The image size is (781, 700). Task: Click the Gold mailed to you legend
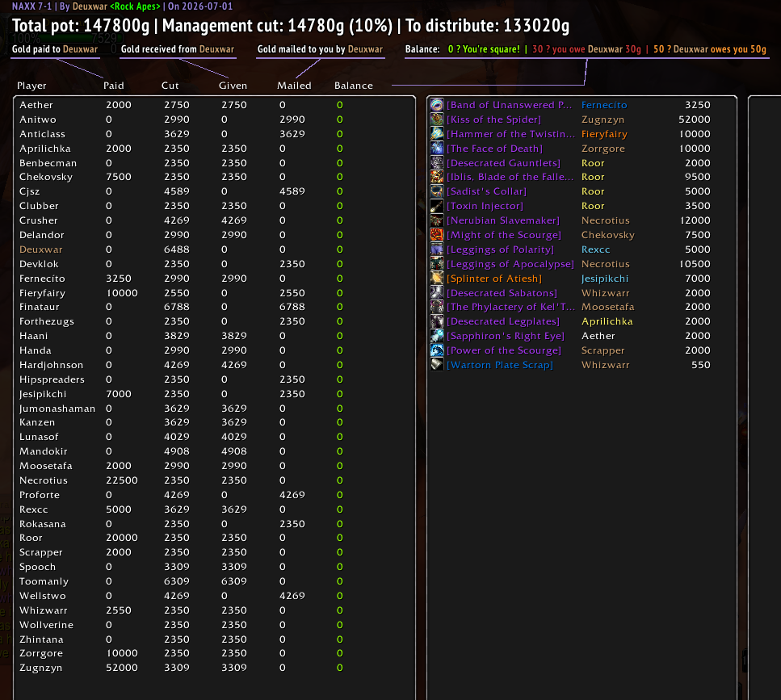click(320, 49)
